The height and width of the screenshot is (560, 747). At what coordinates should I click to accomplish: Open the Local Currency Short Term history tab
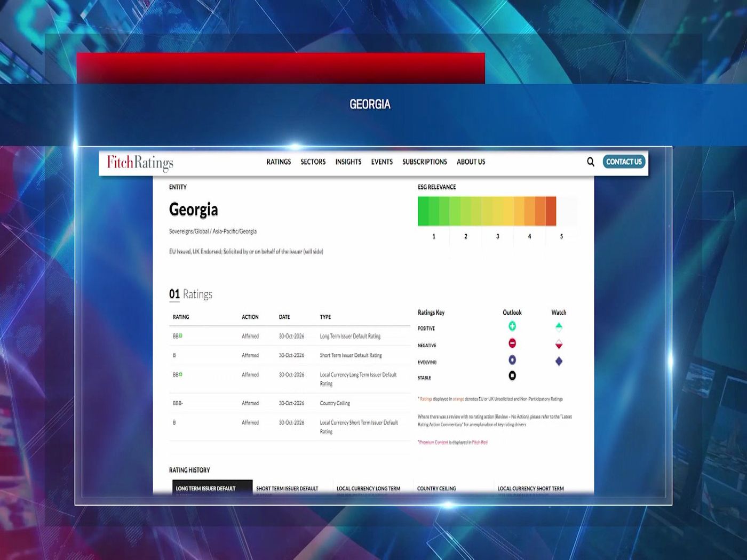(x=530, y=489)
